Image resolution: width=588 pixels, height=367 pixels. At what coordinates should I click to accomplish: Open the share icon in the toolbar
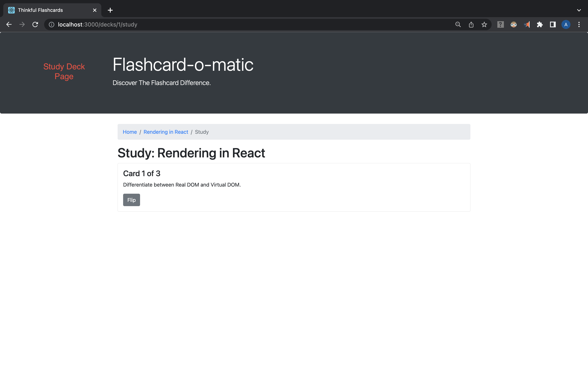click(x=471, y=24)
